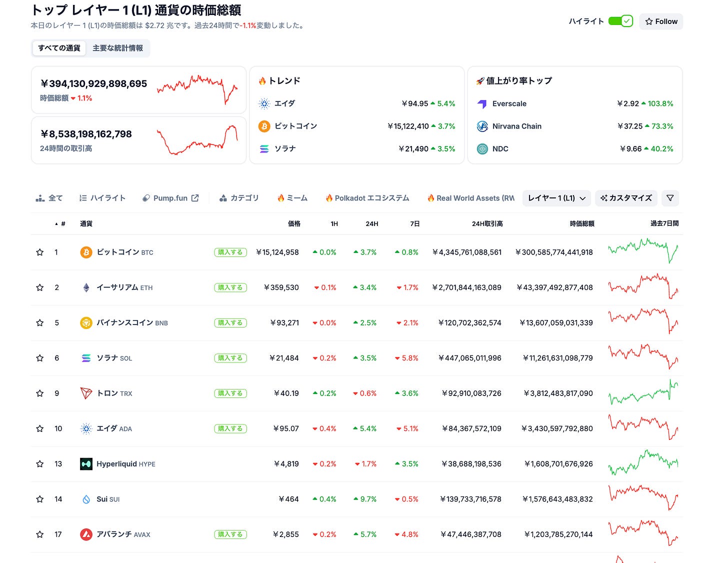This screenshot has width=728, height=563.
Task: Click the BNB logo icon
Action: 86,323
